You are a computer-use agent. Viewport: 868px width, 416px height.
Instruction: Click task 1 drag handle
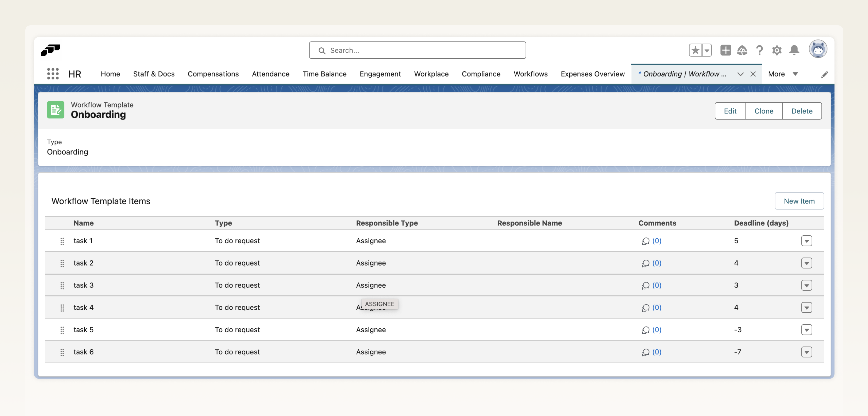coord(62,241)
